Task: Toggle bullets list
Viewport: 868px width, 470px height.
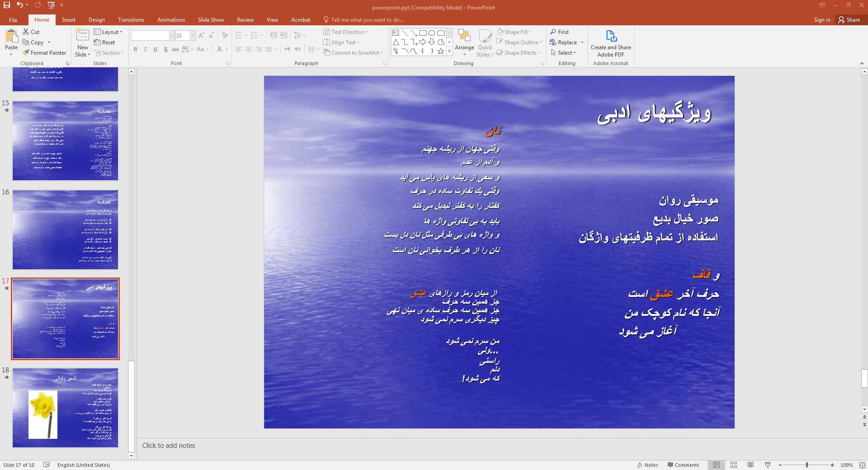Action: tap(239, 35)
